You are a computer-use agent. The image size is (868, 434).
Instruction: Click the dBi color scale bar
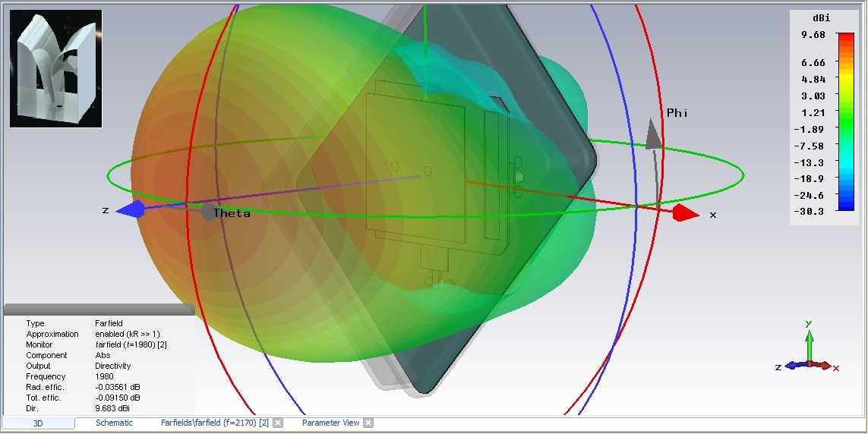point(845,120)
